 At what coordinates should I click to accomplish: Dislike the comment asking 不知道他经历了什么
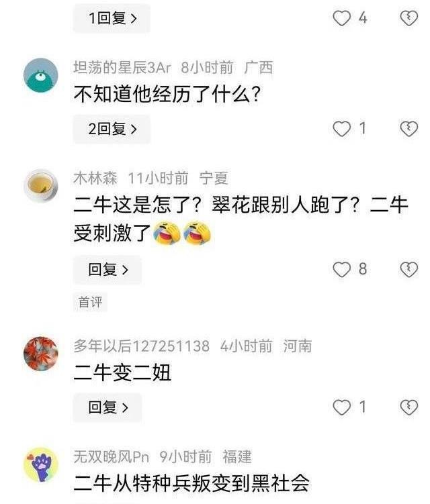(x=408, y=129)
